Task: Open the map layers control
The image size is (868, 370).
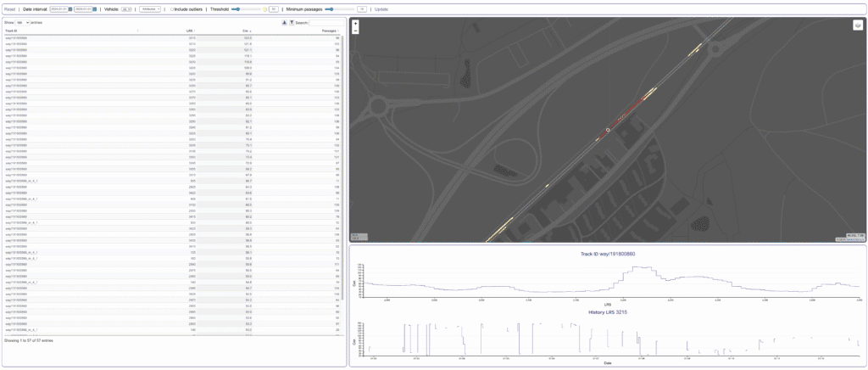Action: pos(857,25)
